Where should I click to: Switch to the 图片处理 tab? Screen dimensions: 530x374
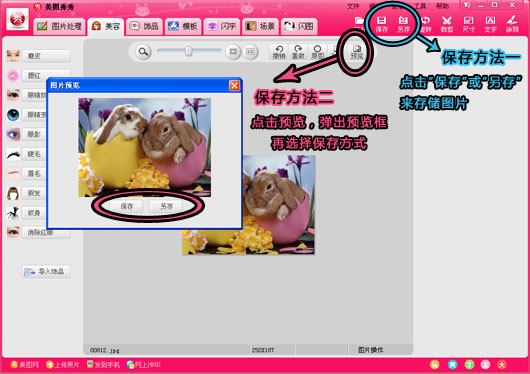pos(60,26)
